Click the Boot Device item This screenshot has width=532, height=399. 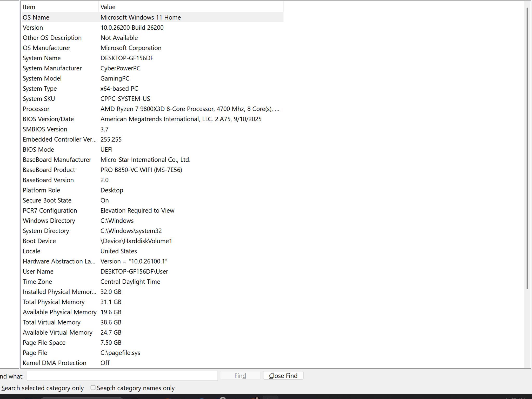click(x=39, y=241)
